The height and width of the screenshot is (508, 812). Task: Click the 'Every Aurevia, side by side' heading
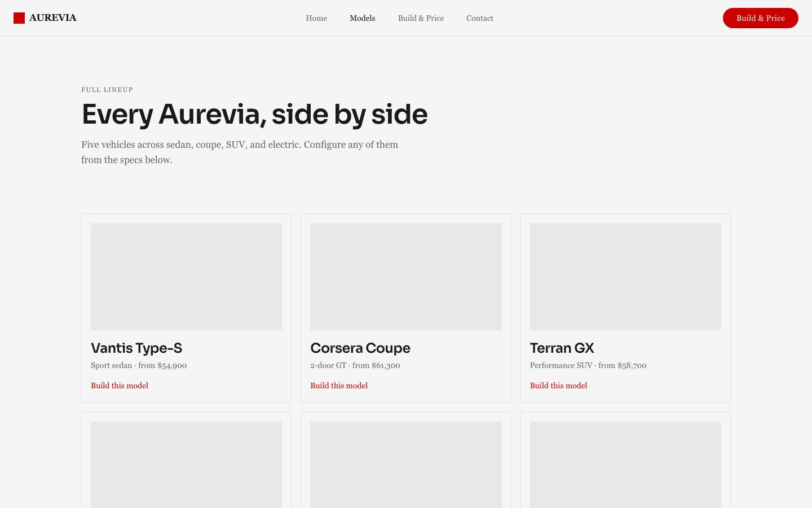[254, 115]
